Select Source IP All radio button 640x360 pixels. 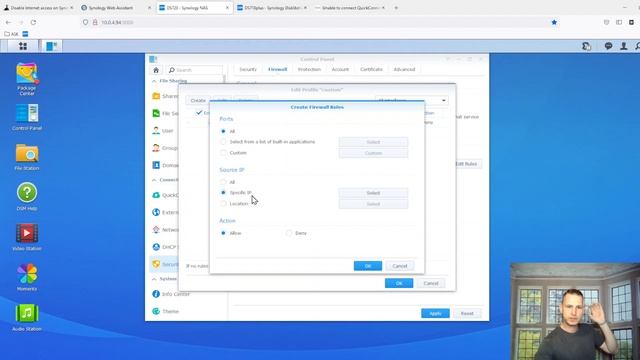[x=223, y=182]
